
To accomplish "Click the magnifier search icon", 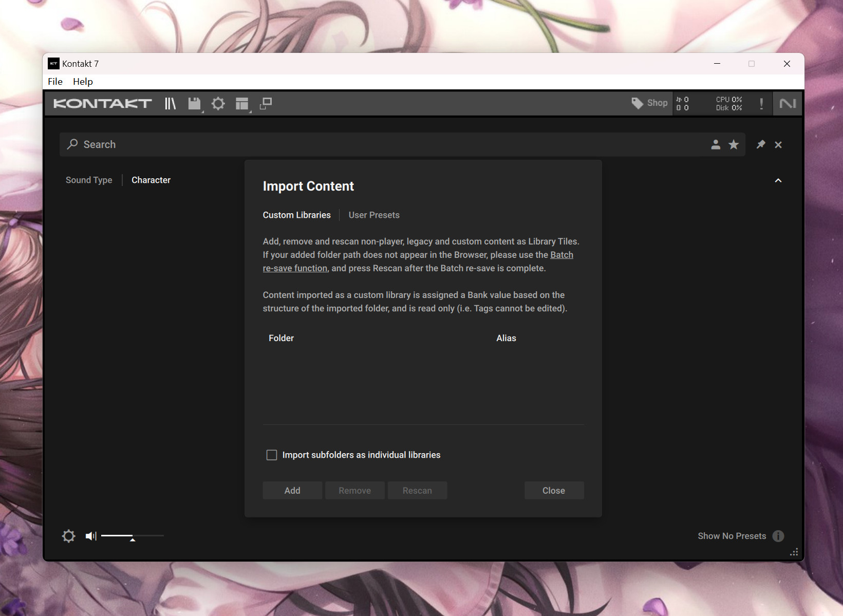I will coord(72,144).
